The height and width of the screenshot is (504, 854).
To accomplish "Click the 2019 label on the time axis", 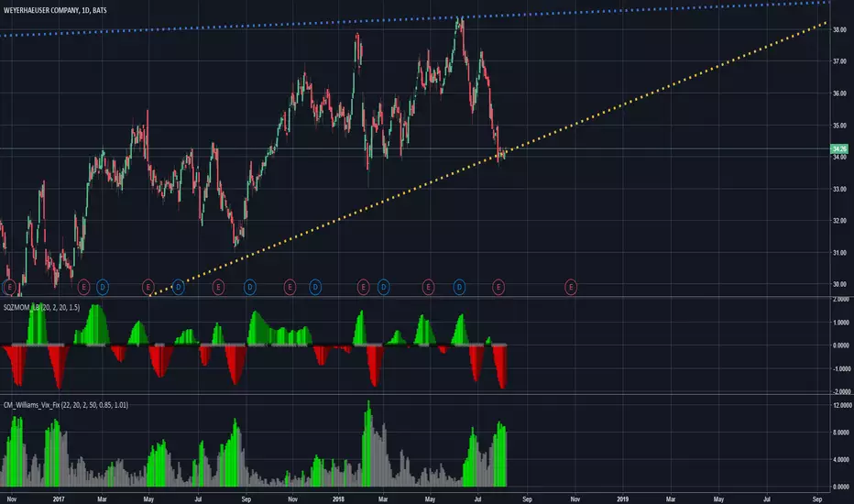I will tap(622, 499).
